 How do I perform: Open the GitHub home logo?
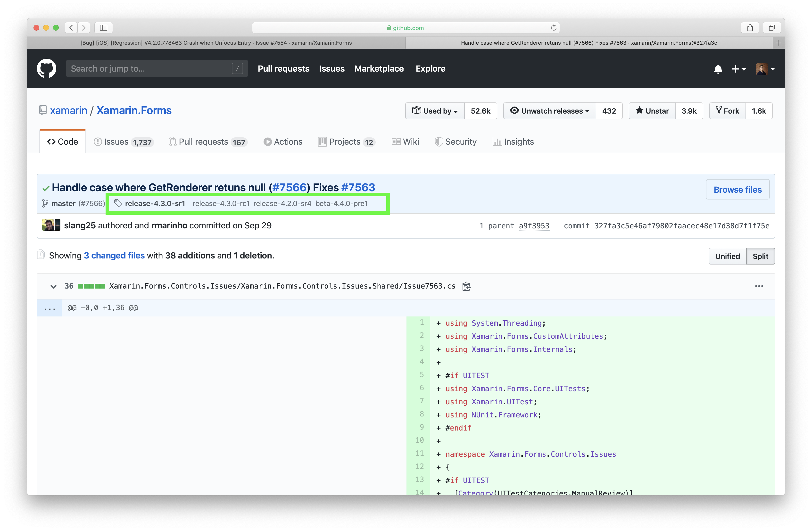coord(46,69)
